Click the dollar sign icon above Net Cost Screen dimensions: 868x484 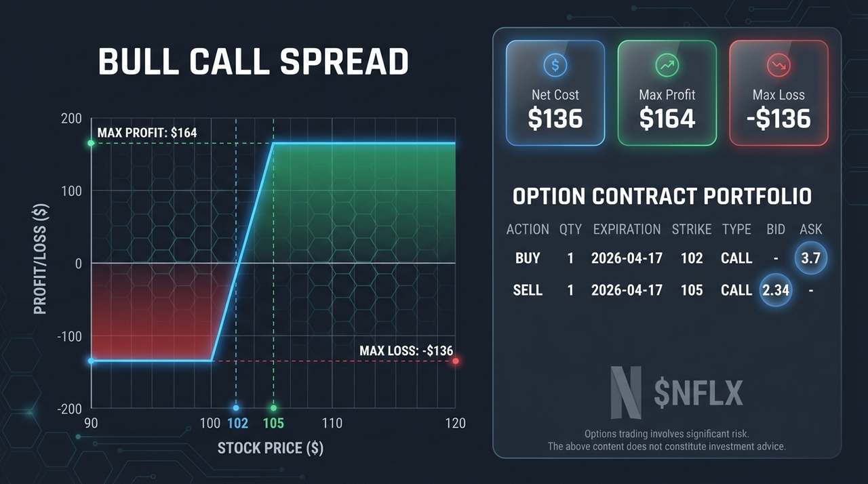point(555,66)
